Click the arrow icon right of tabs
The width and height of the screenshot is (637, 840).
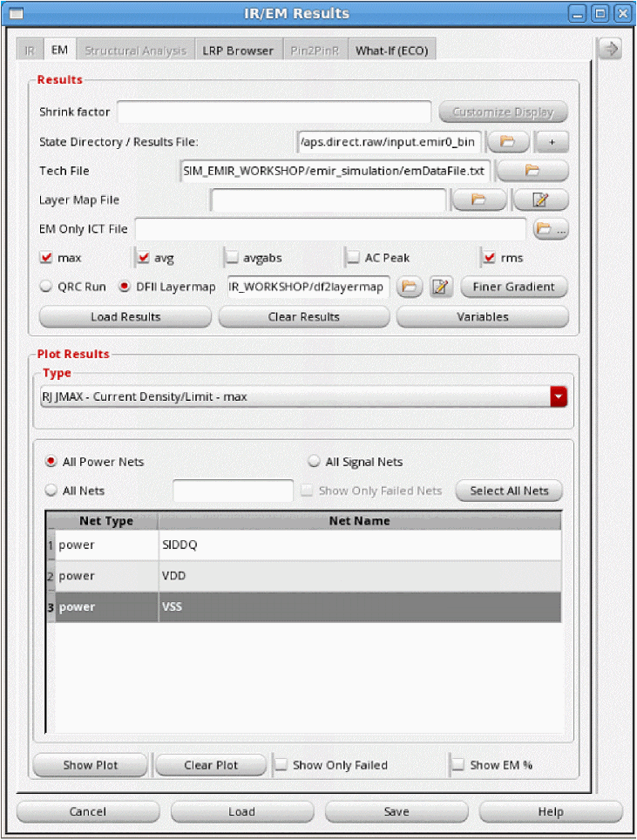[x=610, y=50]
